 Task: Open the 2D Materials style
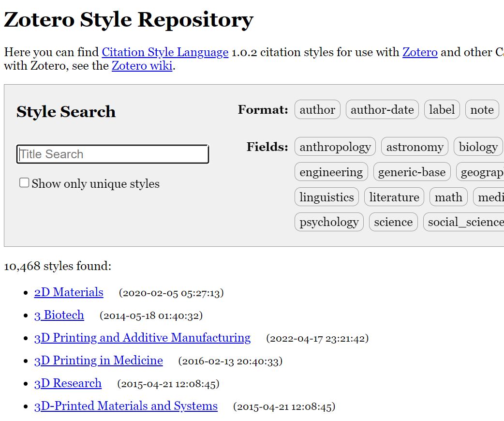click(x=69, y=292)
